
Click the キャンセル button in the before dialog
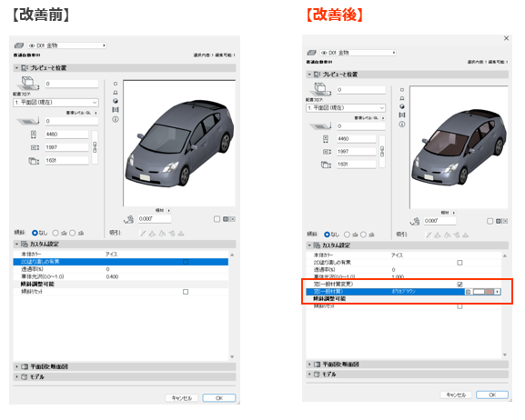click(x=182, y=398)
